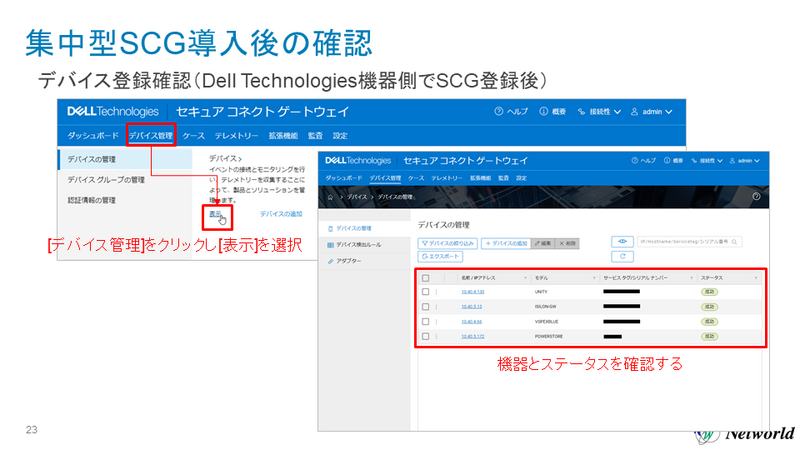Click デバイスの追加 link in the back window menu

pyautogui.click(x=281, y=214)
